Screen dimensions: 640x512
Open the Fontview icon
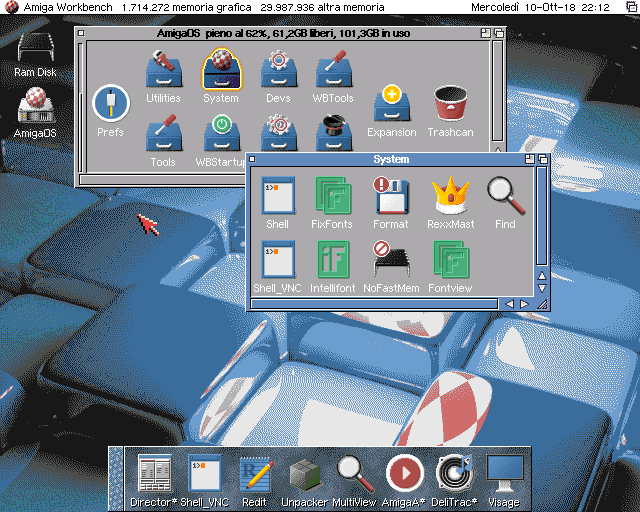pos(452,260)
